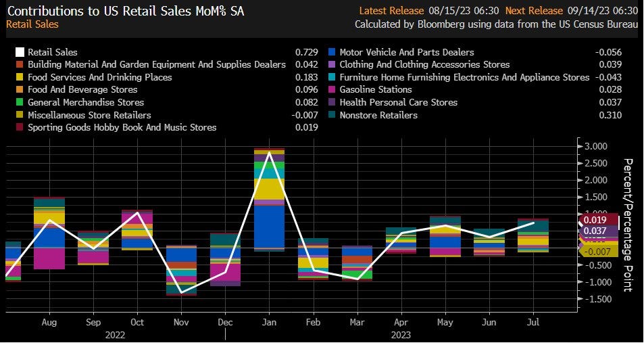Click the Miscellaneous Store Retailers swatch
The height and width of the screenshot is (343, 644).
point(19,115)
